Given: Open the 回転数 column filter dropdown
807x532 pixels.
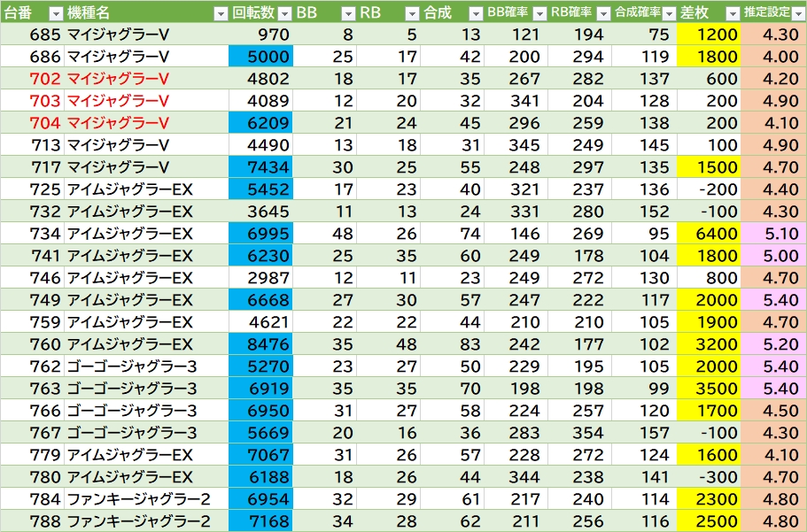Looking at the screenshot, I should (x=284, y=13).
